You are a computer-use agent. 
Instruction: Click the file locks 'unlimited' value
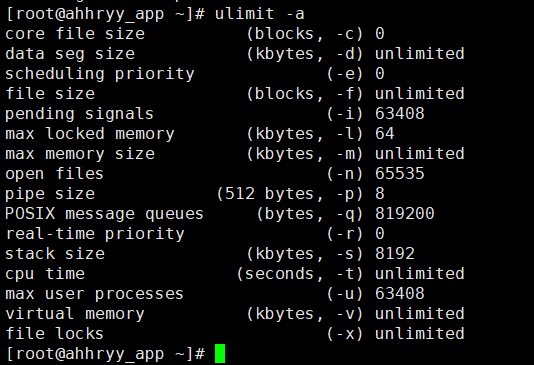[420, 334]
